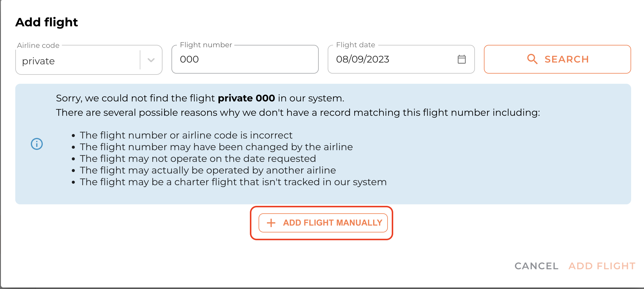The image size is (644, 289).
Task: Select the airline code is incorrect bullet
Action: click(x=186, y=135)
